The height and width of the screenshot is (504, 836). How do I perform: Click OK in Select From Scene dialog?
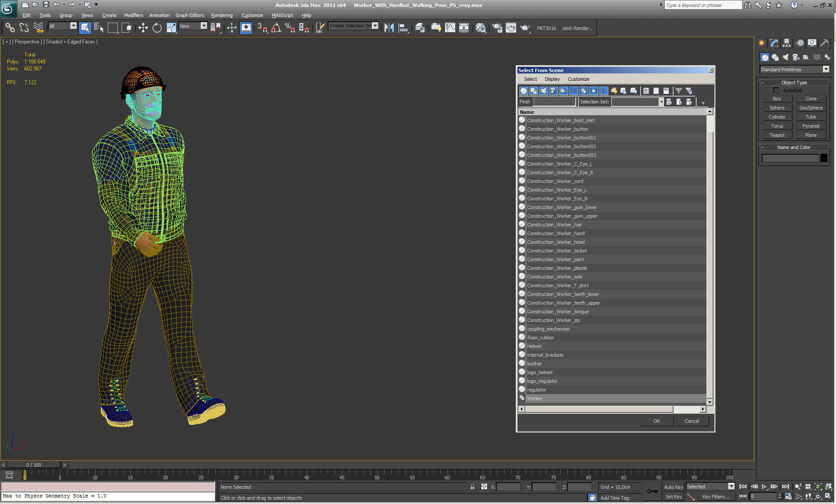[x=657, y=421]
